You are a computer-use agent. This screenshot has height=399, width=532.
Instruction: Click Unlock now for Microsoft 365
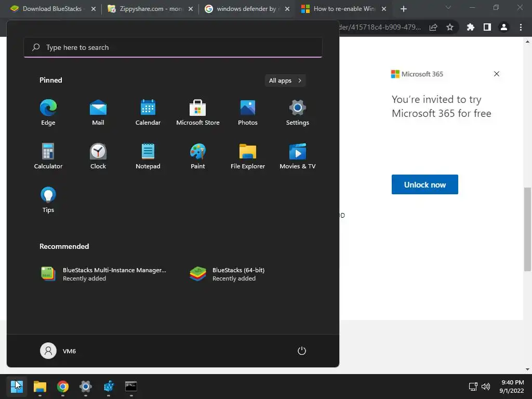[x=425, y=184]
